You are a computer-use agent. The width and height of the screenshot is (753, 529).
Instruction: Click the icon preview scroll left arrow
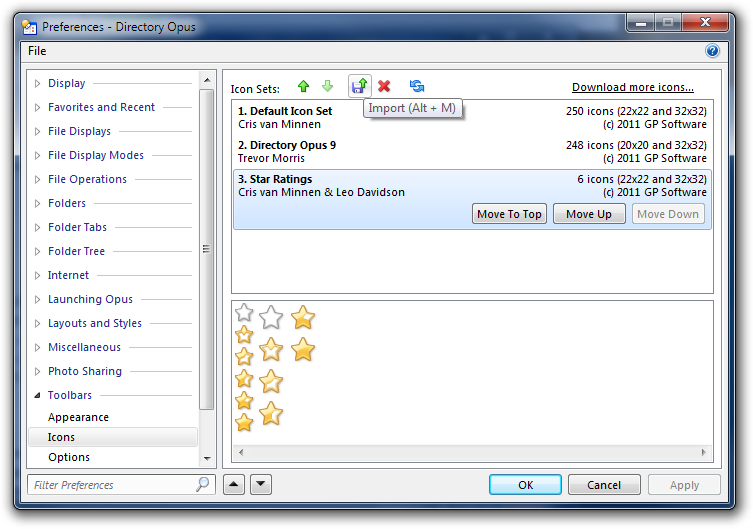[241, 452]
